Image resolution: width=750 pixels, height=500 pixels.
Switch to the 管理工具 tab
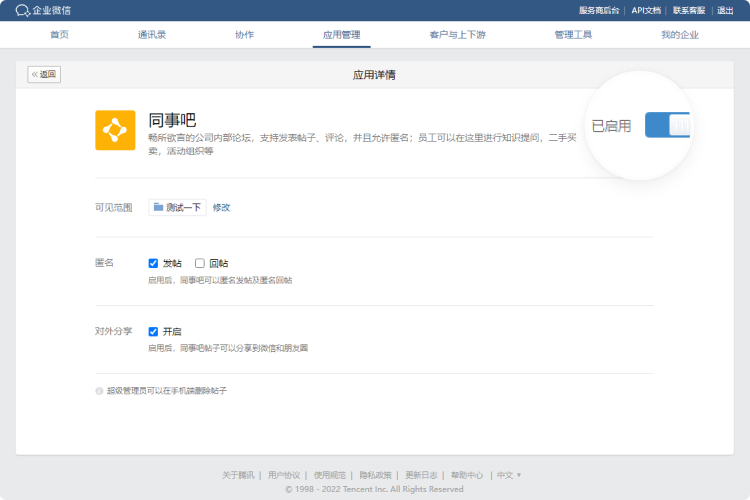(573, 34)
